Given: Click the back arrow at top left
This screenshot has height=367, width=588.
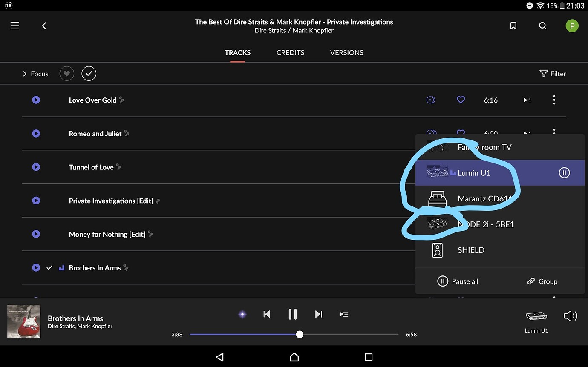Looking at the screenshot, I should (x=44, y=26).
